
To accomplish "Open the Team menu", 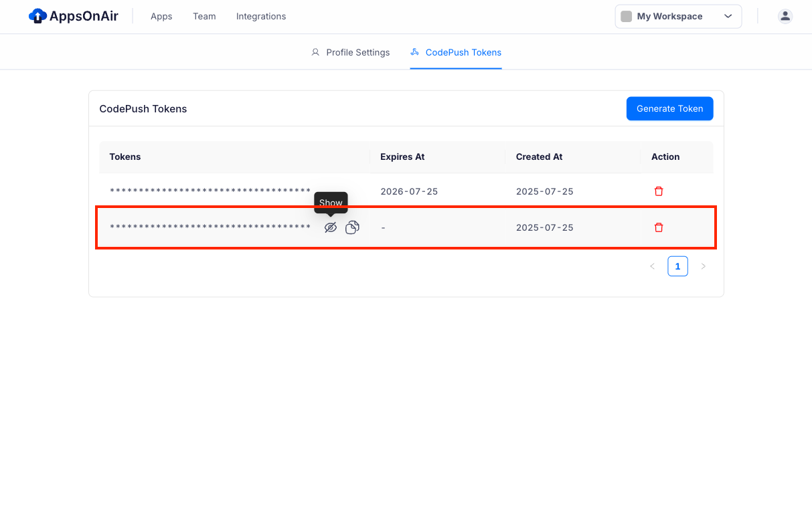I will click(x=204, y=16).
